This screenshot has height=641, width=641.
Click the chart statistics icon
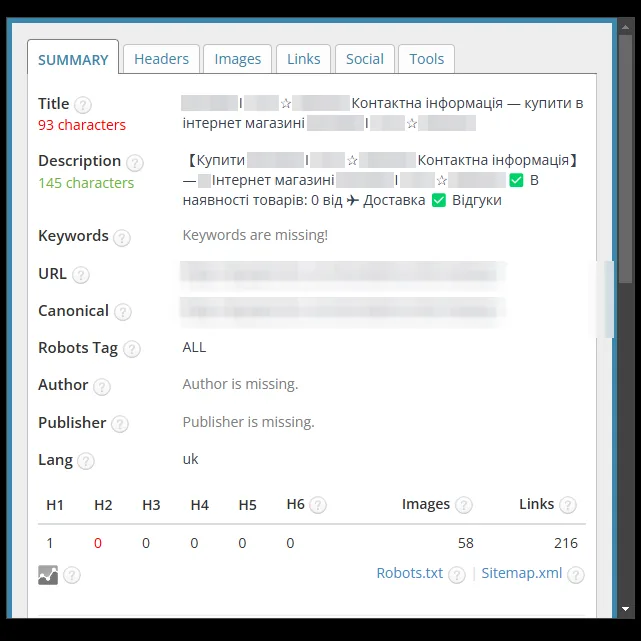[48, 575]
